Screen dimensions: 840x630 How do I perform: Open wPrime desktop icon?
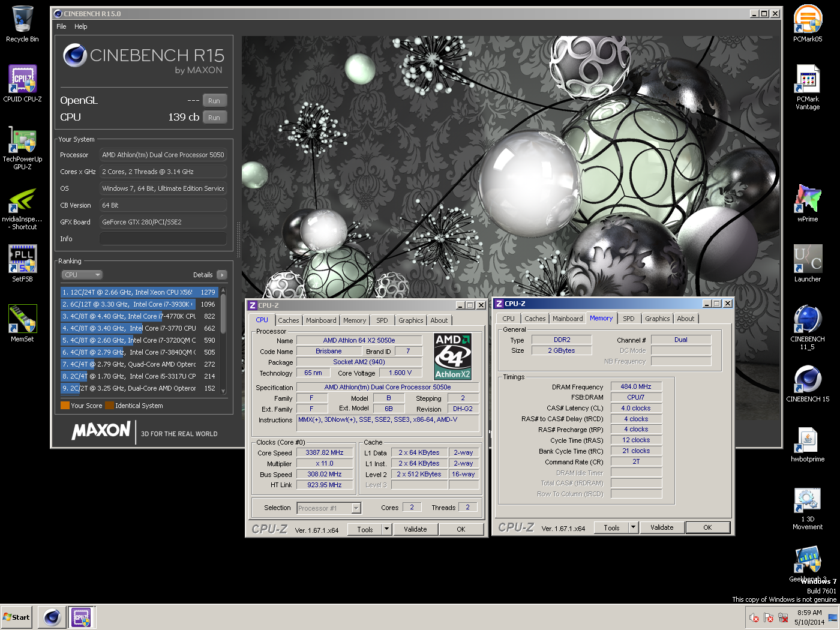(808, 204)
